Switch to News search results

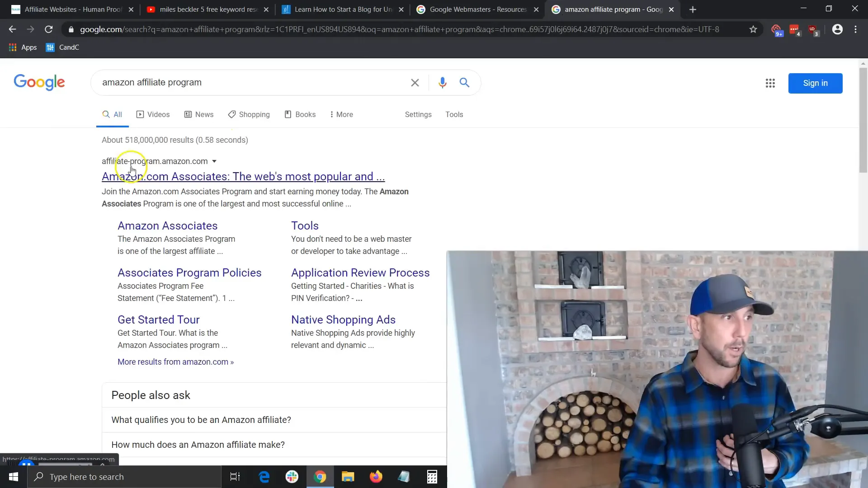[x=199, y=115]
